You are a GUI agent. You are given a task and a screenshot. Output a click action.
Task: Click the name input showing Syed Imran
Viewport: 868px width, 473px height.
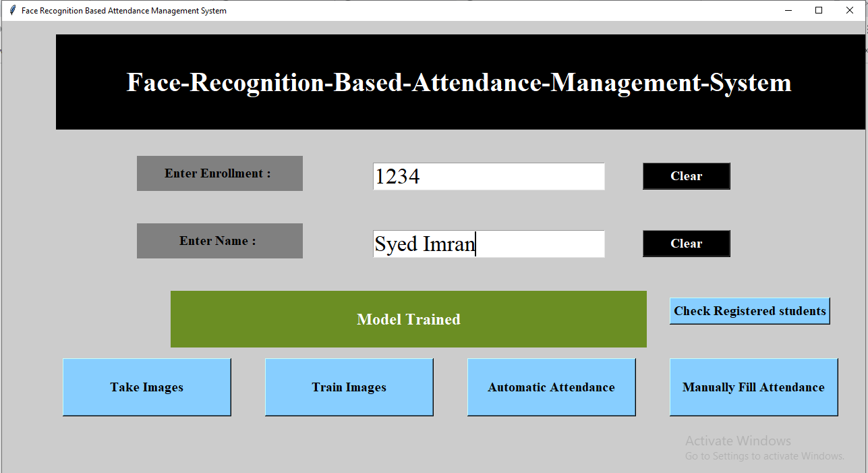tap(488, 244)
